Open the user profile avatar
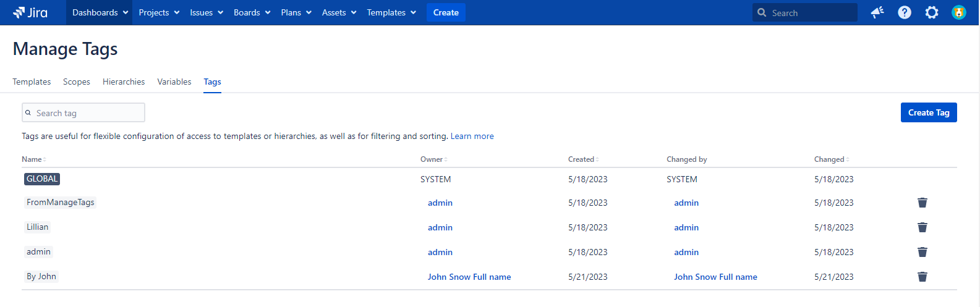This screenshot has height=307, width=980. point(958,12)
